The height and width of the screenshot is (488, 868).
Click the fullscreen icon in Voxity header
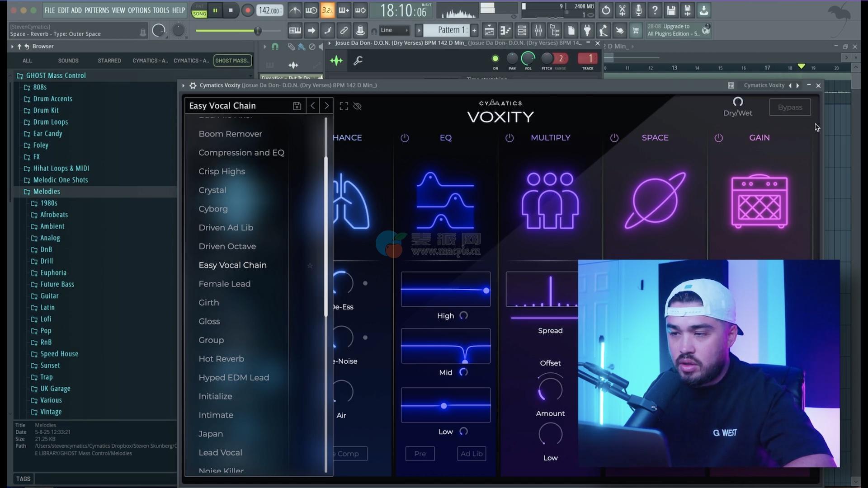[344, 106]
